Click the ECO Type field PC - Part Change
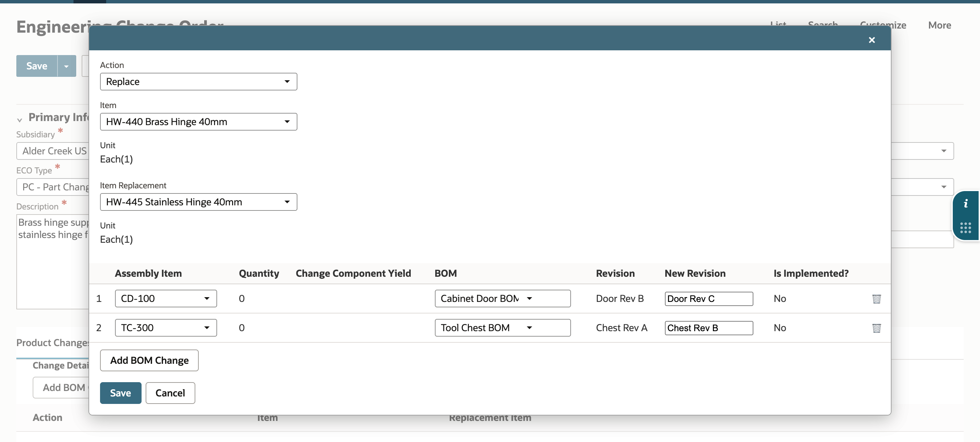The height and width of the screenshot is (442, 980). click(52, 187)
